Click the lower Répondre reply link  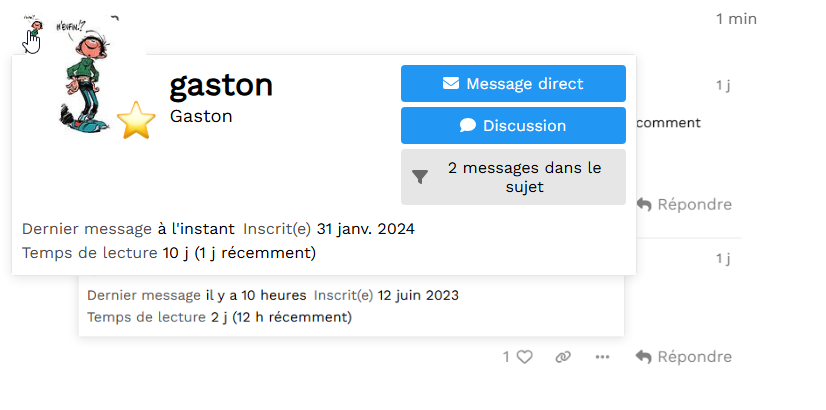coord(684,357)
